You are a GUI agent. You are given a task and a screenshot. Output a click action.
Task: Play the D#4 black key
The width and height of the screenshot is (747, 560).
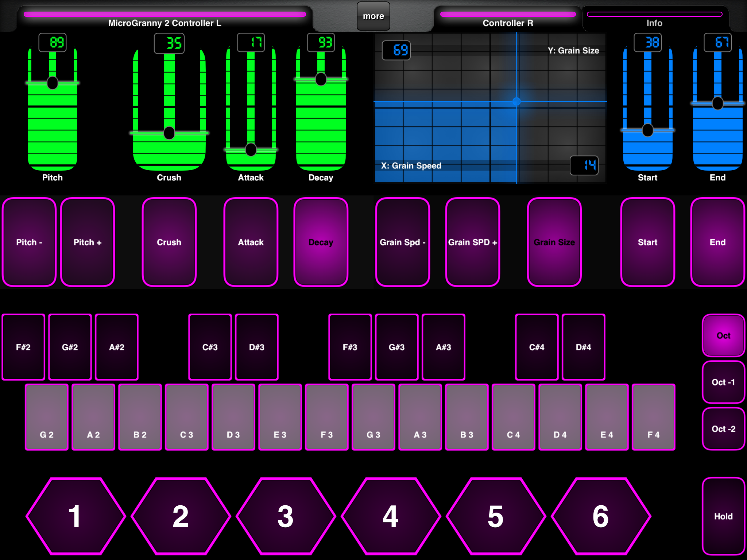pyautogui.click(x=584, y=347)
